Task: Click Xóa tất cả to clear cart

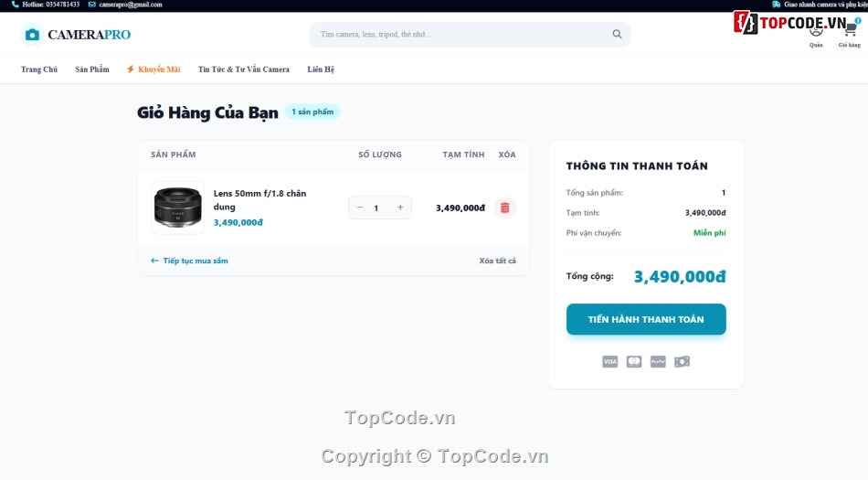Action: [x=498, y=261]
